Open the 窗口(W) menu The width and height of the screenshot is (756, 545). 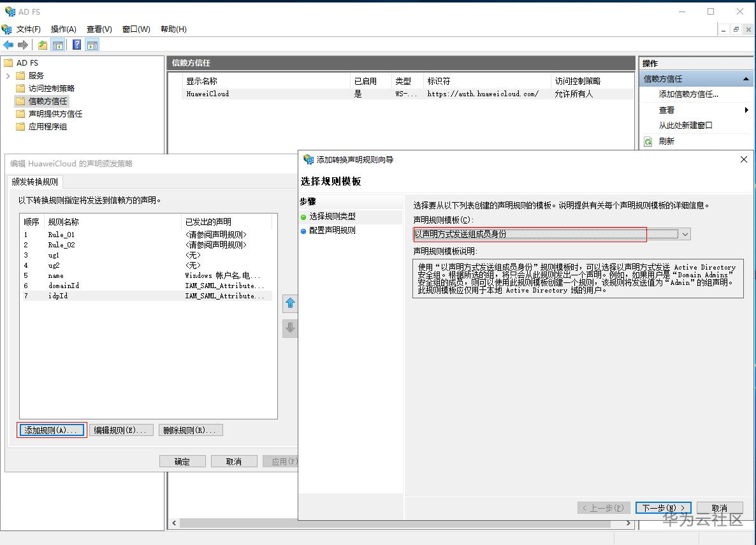click(136, 29)
